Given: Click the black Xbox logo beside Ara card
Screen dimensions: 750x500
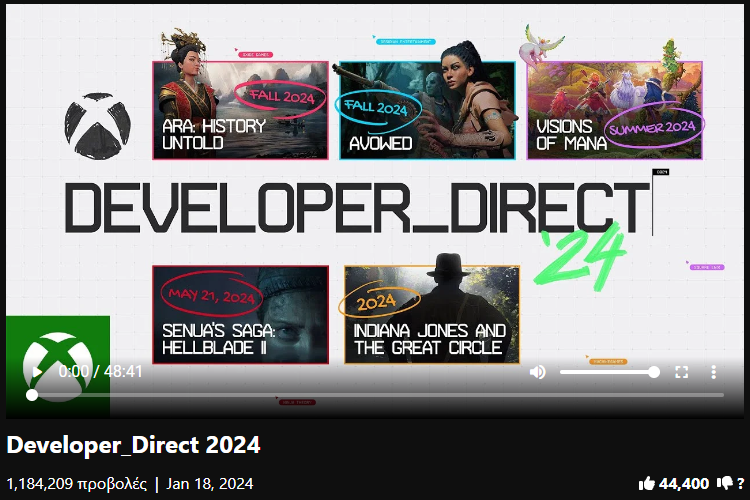Looking at the screenshot, I should [98, 126].
